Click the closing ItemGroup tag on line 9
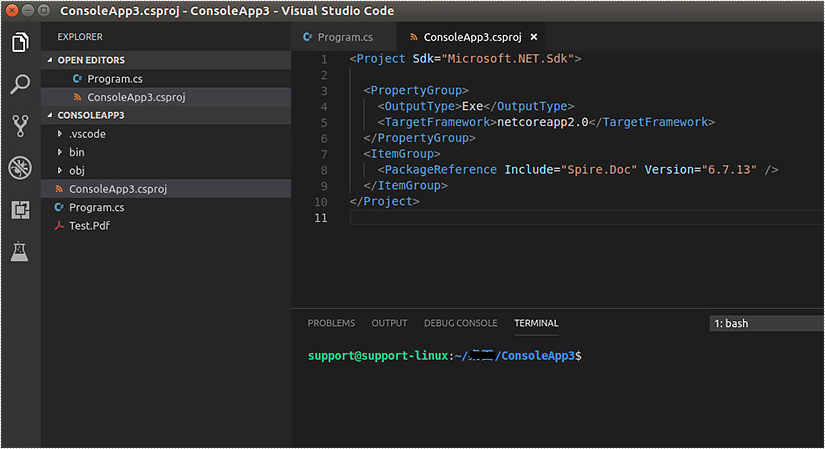 [405, 185]
